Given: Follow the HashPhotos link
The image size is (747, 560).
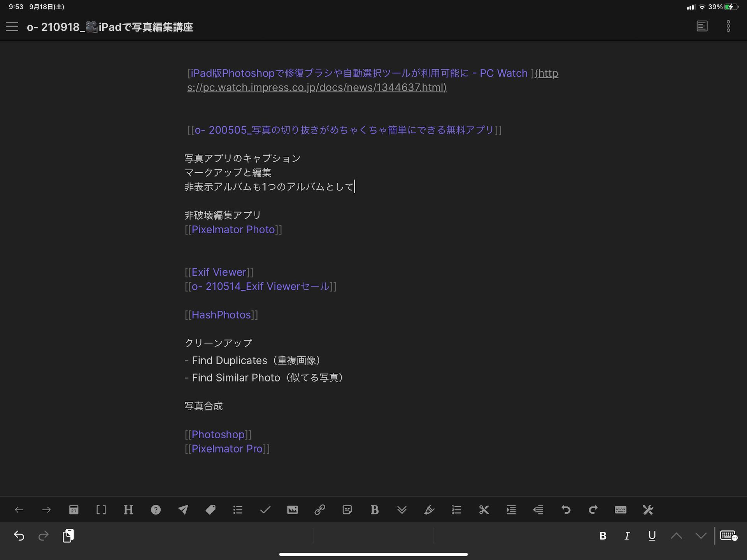Looking at the screenshot, I should point(221,315).
